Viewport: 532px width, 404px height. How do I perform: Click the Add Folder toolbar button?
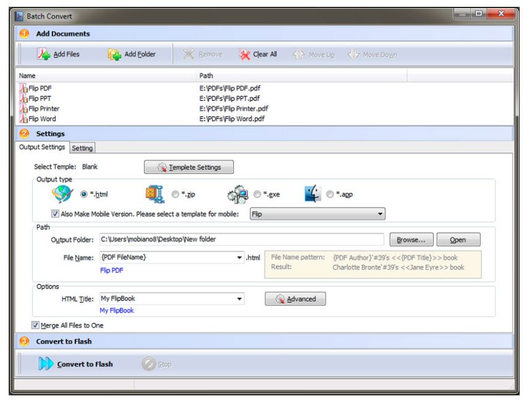tap(132, 54)
